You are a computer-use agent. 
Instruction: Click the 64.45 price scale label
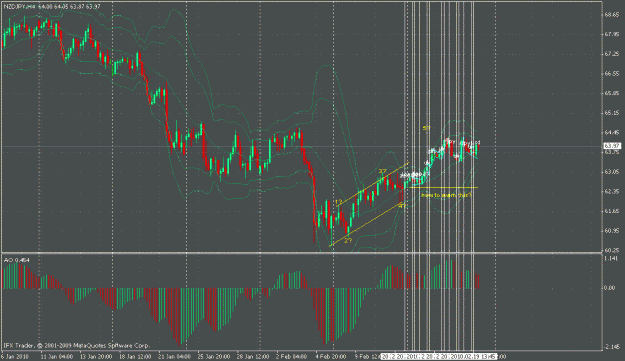tap(612, 132)
